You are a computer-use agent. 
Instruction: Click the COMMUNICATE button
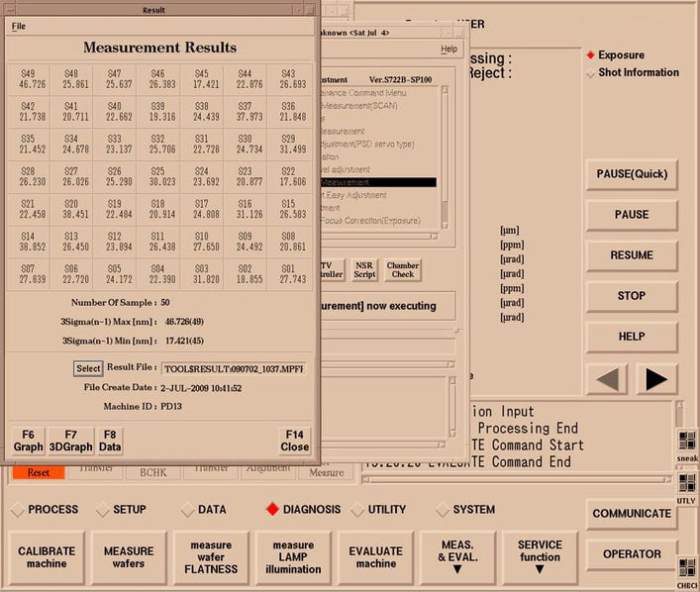(632, 514)
